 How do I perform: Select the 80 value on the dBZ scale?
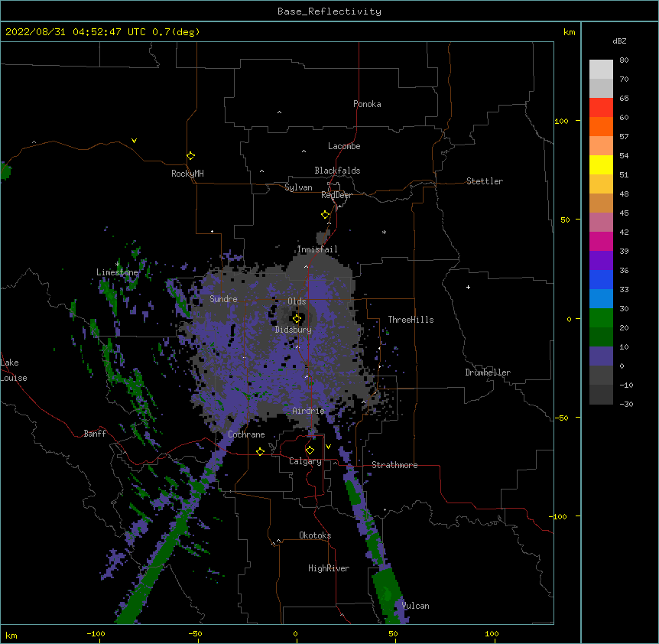click(x=624, y=60)
